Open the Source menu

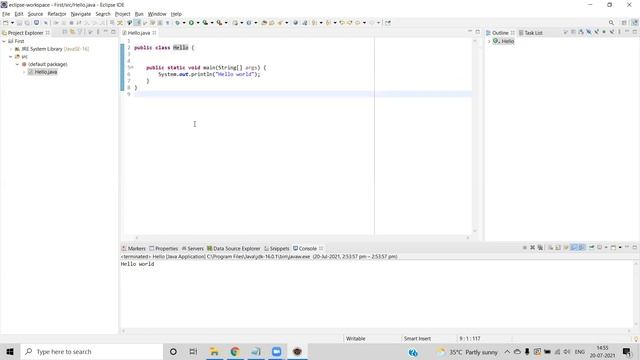click(x=35, y=14)
